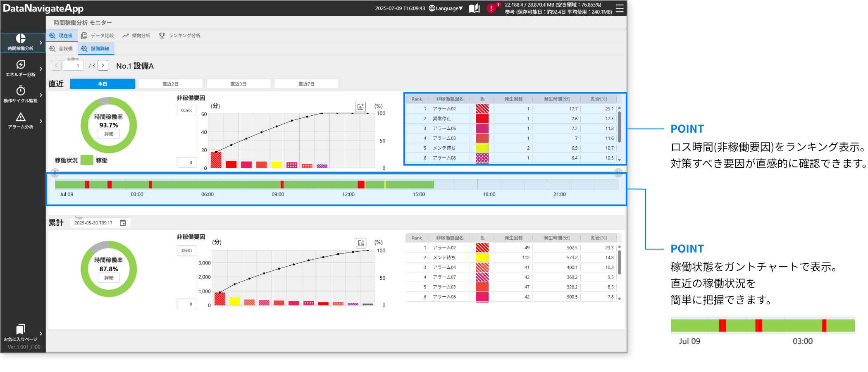Click the アラーム02 color swatch in 直近 table
The image size is (868, 372).
(x=482, y=109)
